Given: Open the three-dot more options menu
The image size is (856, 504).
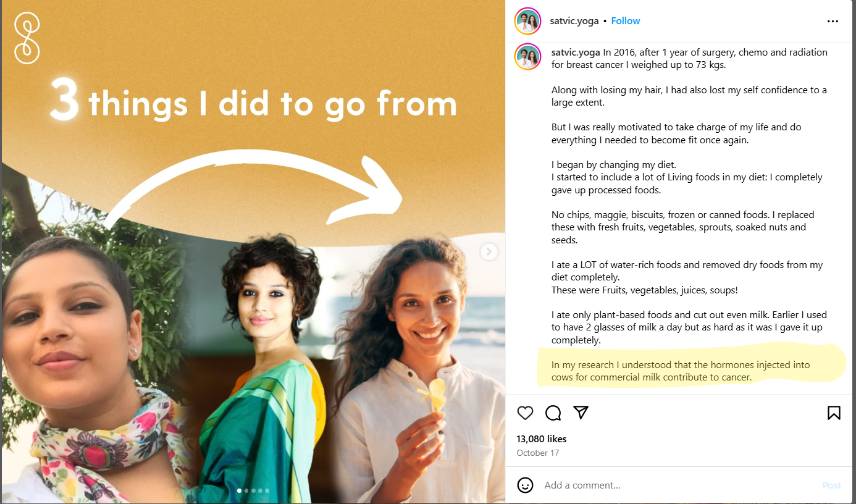Looking at the screenshot, I should [x=833, y=21].
